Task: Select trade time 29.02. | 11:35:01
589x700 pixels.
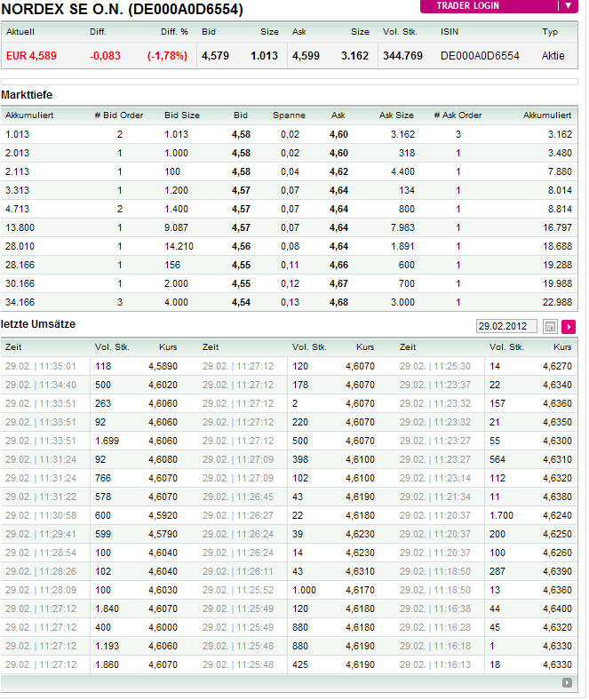Action: (x=41, y=367)
